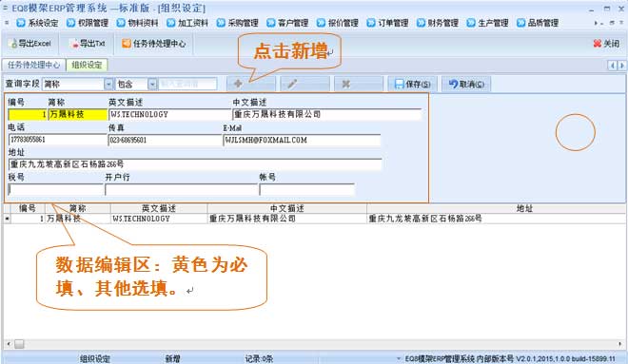Open the 客户管理 menu

[x=287, y=23]
